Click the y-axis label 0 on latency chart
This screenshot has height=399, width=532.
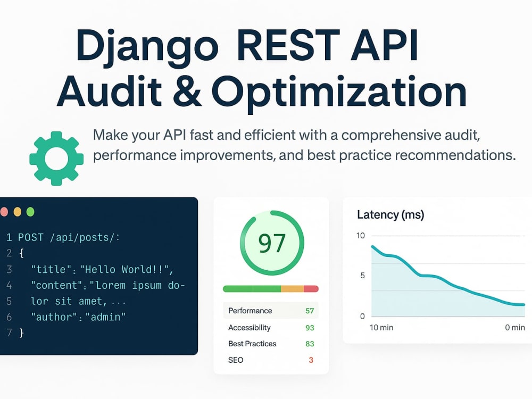coord(362,316)
